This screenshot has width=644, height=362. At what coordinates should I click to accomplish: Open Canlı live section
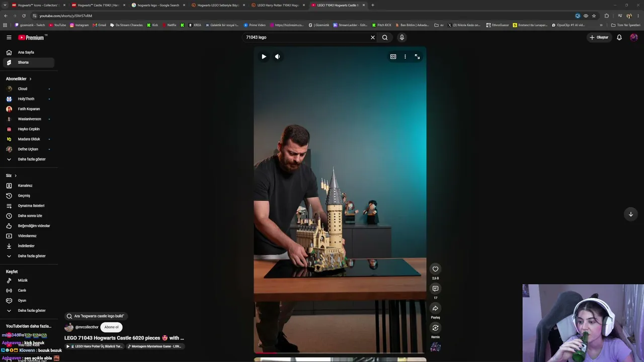(28, 291)
